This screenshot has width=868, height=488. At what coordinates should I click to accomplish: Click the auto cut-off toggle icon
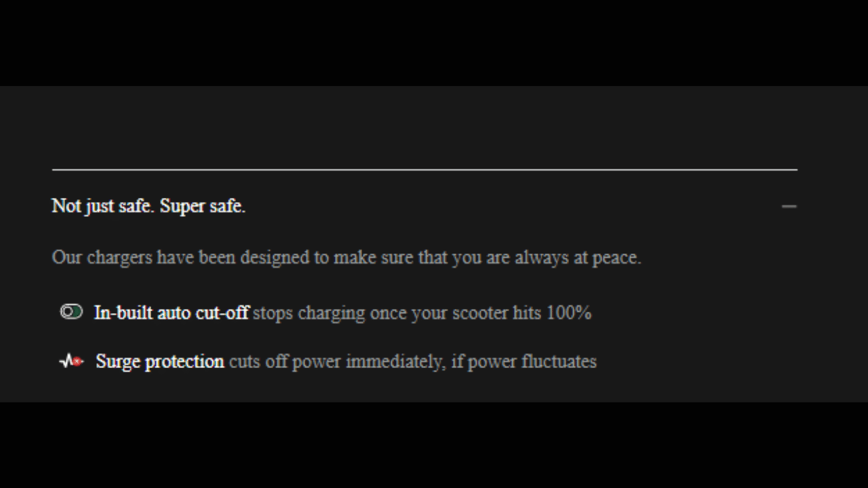(71, 312)
